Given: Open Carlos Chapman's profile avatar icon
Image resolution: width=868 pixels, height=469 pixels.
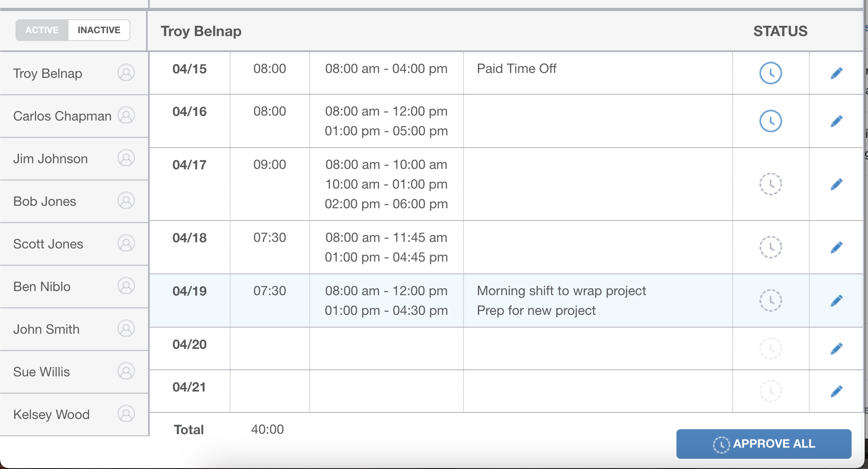Looking at the screenshot, I should (126, 116).
